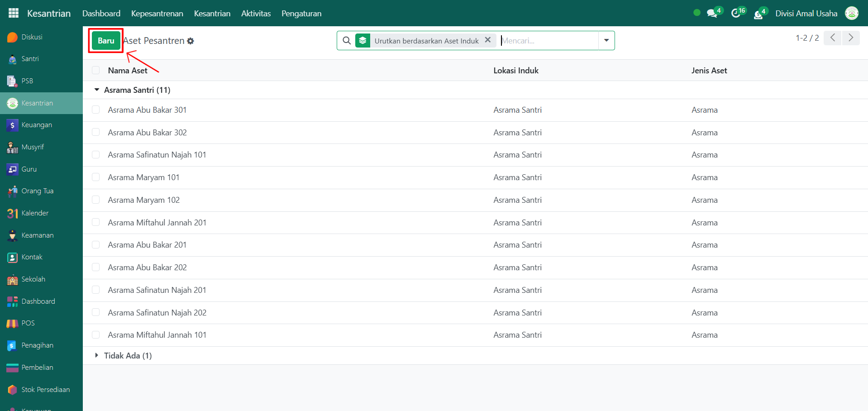Open the apps grid menu icon

tap(14, 13)
